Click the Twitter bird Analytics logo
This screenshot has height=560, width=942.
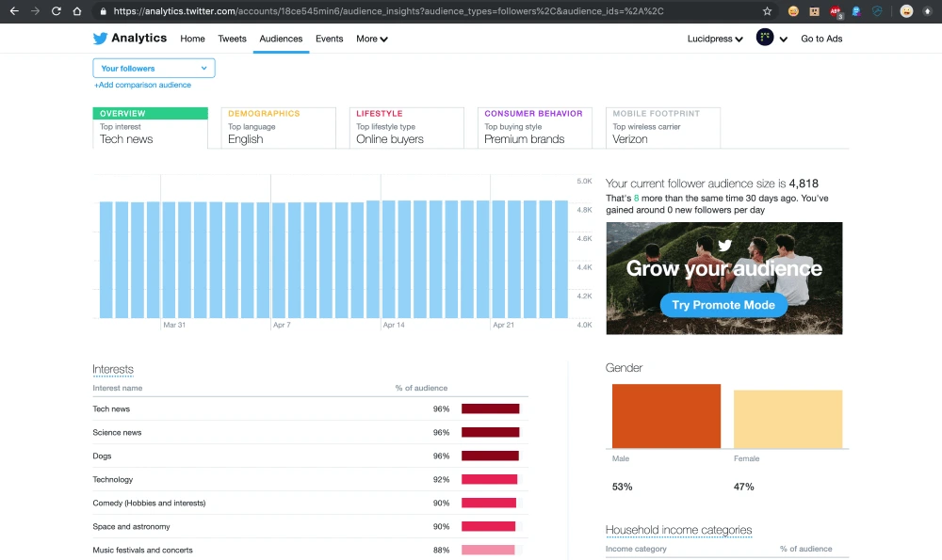(x=129, y=39)
